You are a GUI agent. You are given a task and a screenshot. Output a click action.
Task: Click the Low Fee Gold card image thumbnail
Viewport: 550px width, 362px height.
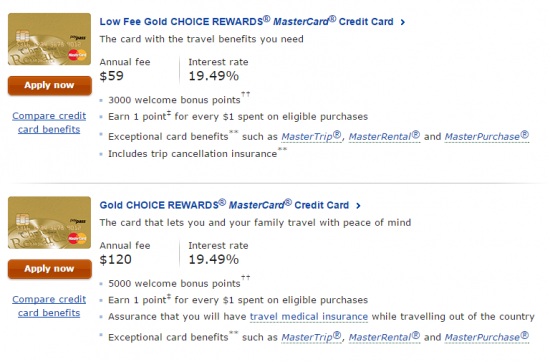point(49,39)
